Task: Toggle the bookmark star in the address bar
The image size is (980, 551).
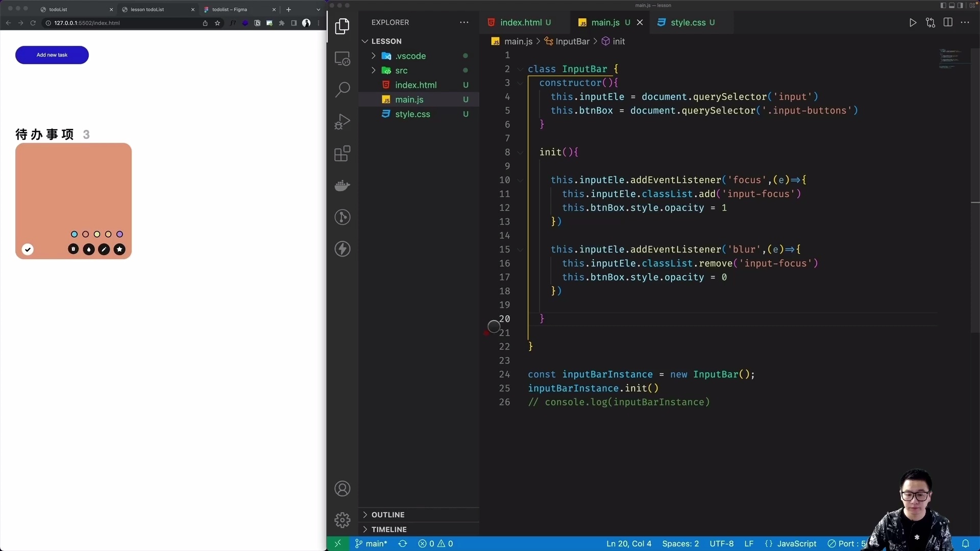Action: coord(217,23)
